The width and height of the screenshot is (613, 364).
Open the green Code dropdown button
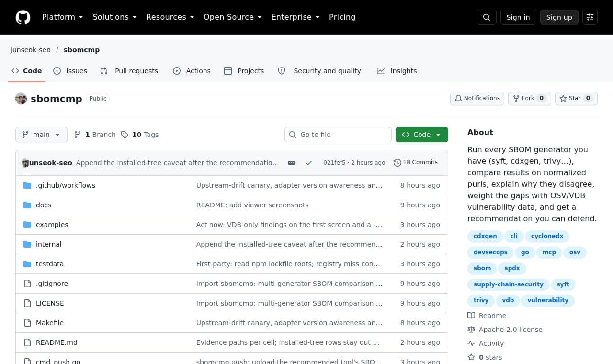click(422, 135)
